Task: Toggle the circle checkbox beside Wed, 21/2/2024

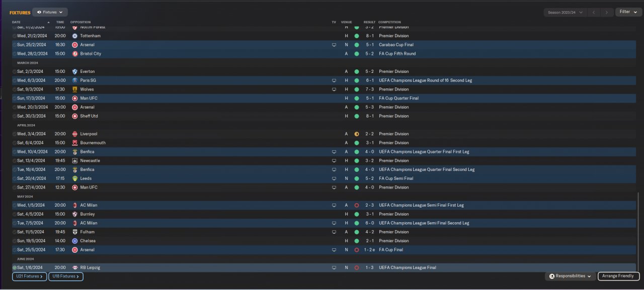Action: [15, 36]
